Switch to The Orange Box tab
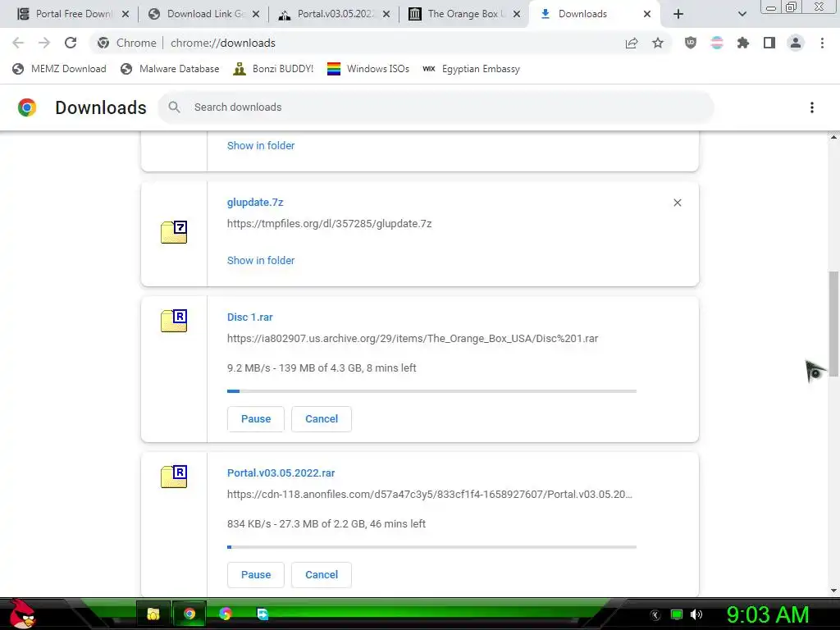Screen dimensions: 840x630 (464, 14)
